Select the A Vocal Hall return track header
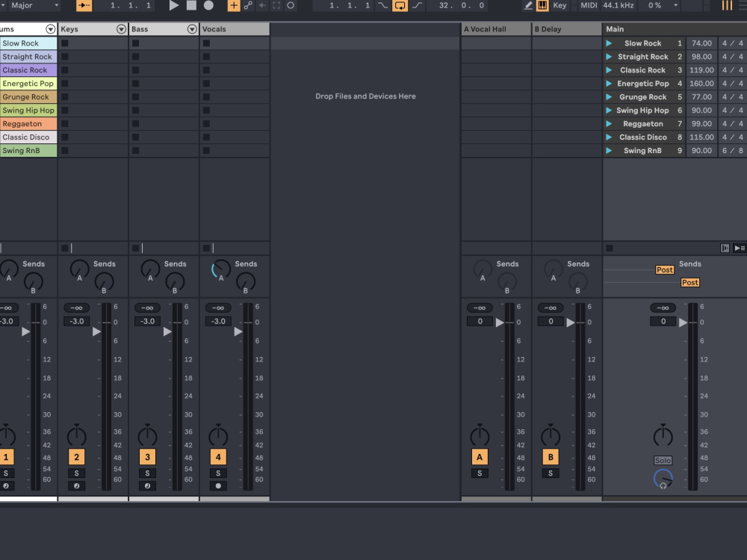The image size is (747, 560). pos(496,29)
